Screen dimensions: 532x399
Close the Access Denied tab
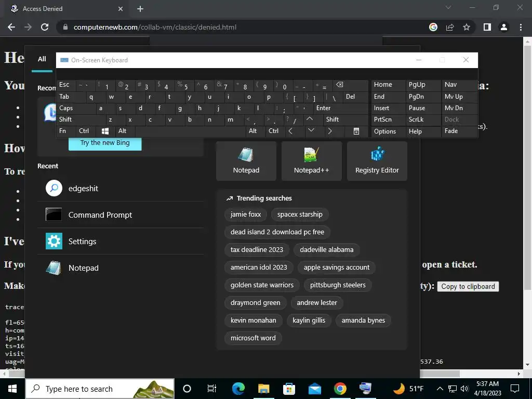pos(121,9)
